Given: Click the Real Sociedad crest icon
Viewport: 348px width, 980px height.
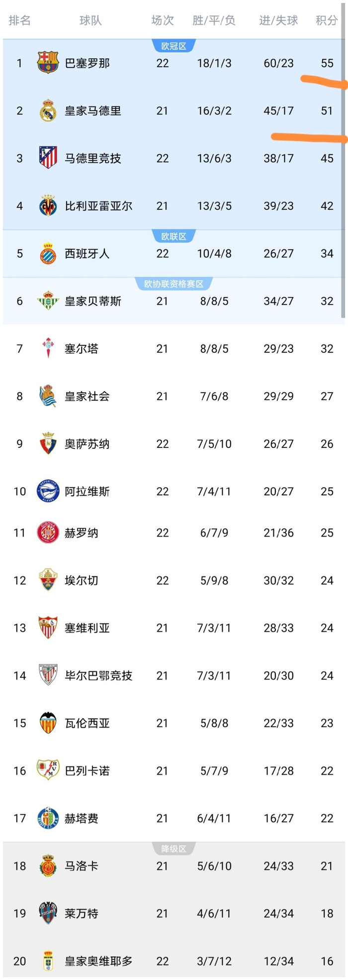Looking at the screenshot, I should 48,396.
